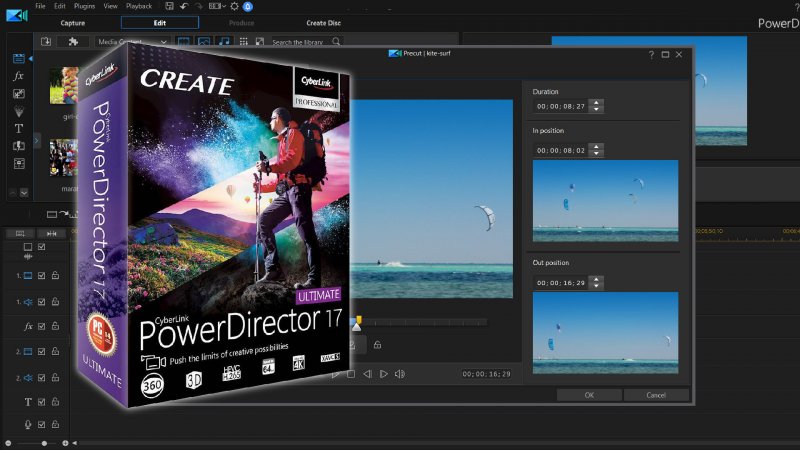Screen dimensions: 800x450
Task: Select the Media Room sidebar icon
Action: (18, 59)
